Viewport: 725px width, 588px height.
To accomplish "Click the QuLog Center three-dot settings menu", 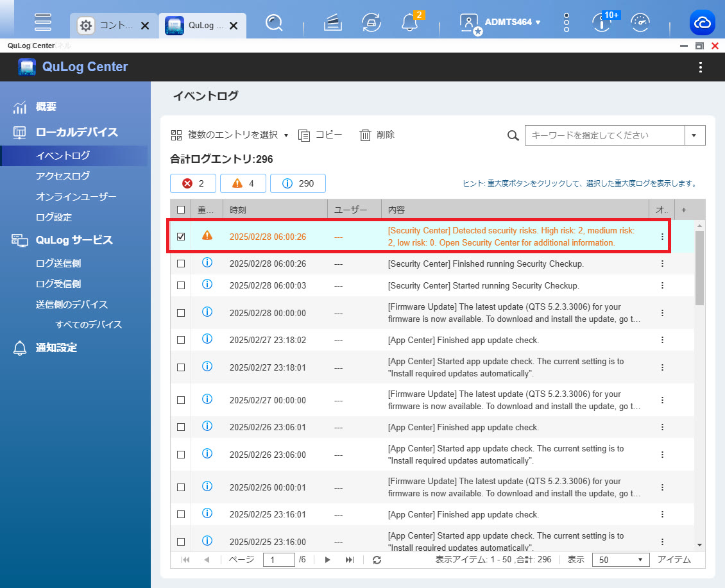I will coord(701,67).
